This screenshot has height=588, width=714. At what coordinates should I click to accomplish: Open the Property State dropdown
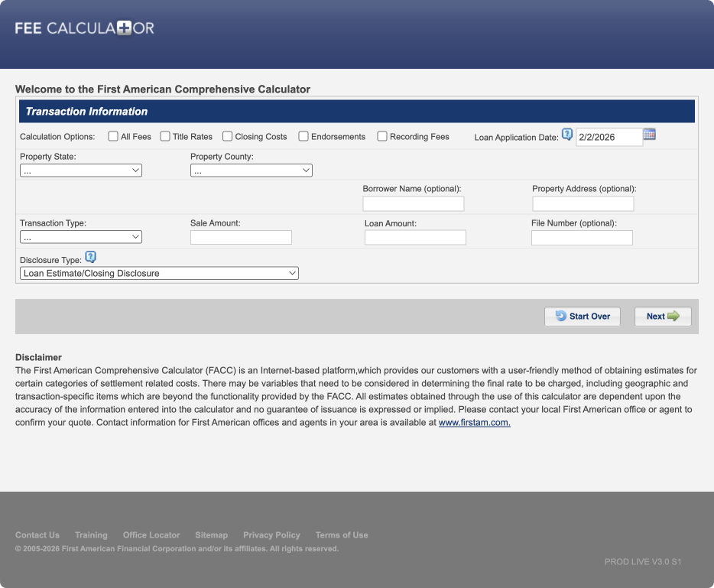coord(80,170)
